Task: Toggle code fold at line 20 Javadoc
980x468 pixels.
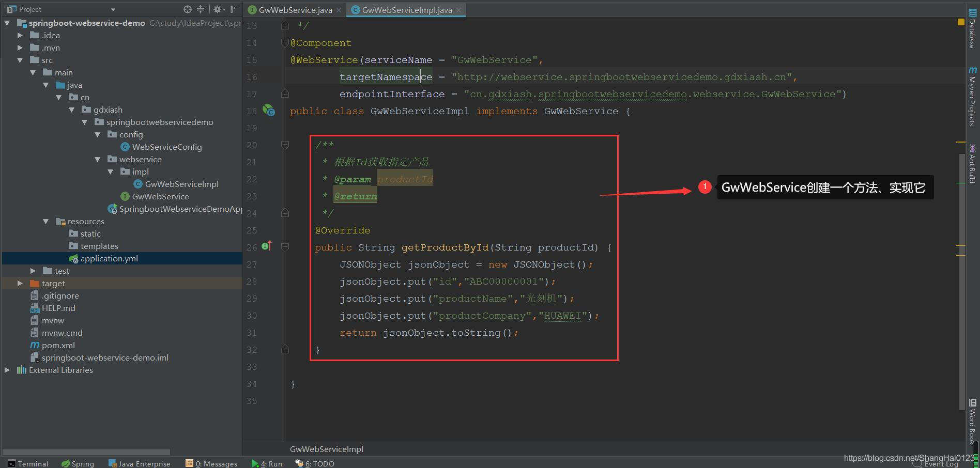Action: 285,145
